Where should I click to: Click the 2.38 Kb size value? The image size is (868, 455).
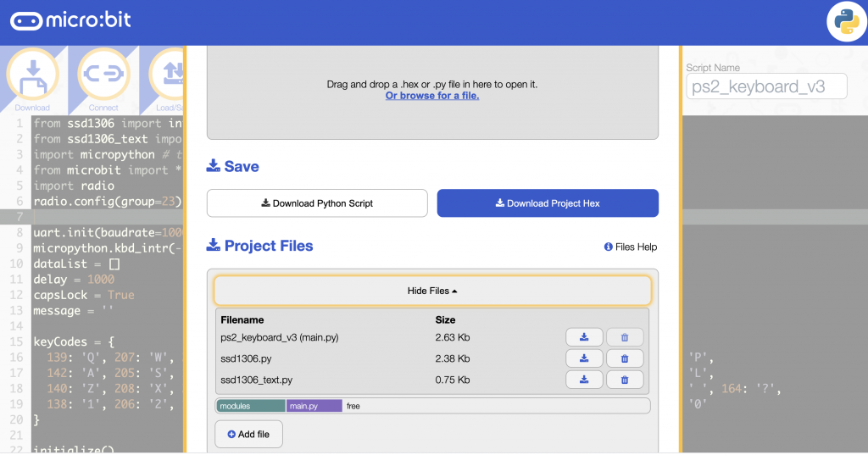(x=453, y=358)
